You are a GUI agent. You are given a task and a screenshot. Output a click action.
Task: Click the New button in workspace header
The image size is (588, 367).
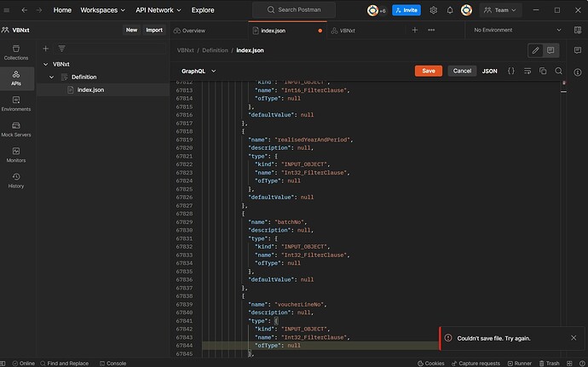pos(131,30)
